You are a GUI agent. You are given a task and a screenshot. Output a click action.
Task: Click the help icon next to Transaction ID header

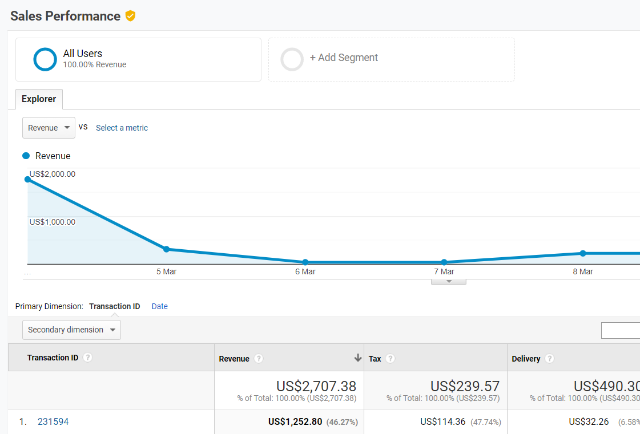[88, 358]
